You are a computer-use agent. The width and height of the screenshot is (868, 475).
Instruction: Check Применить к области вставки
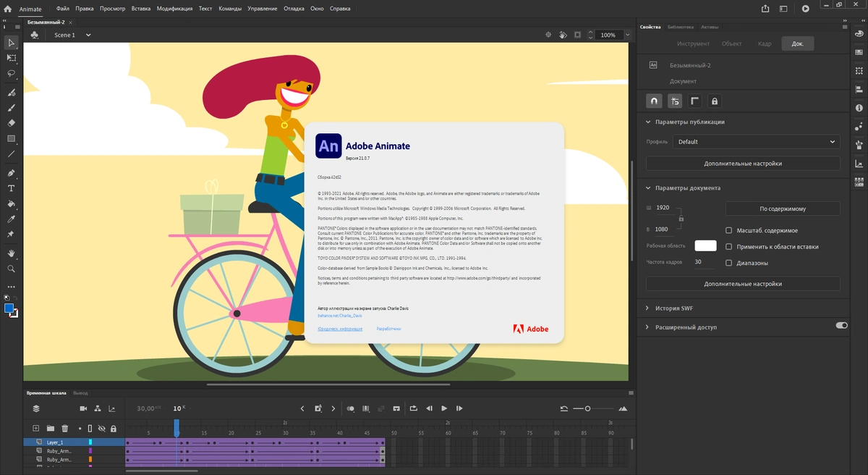[x=729, y=247]
